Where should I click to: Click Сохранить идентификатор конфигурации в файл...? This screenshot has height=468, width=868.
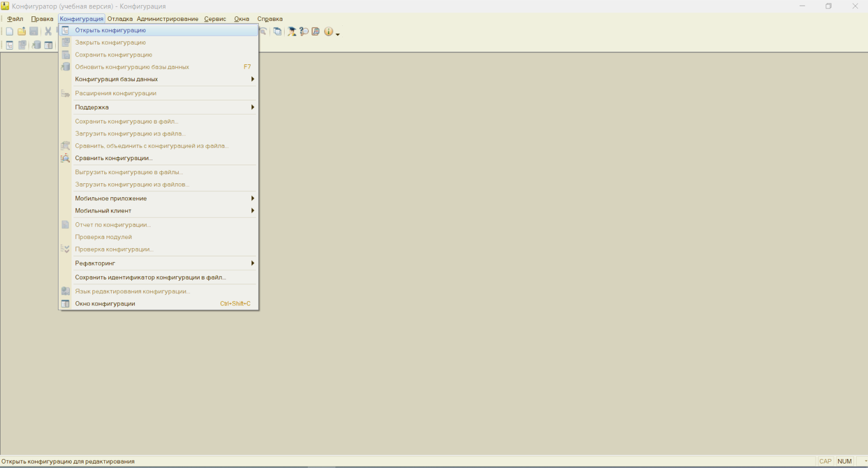[150, 277]
